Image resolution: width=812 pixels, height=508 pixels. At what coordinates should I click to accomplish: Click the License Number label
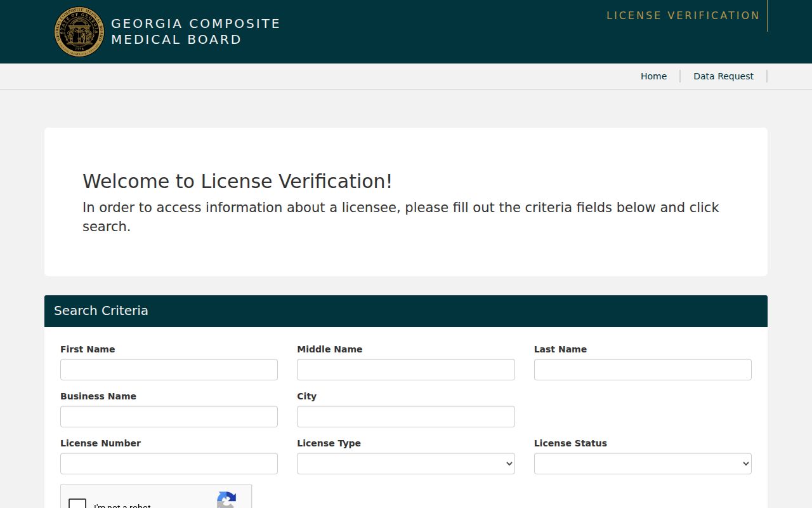tap(100, 443)
